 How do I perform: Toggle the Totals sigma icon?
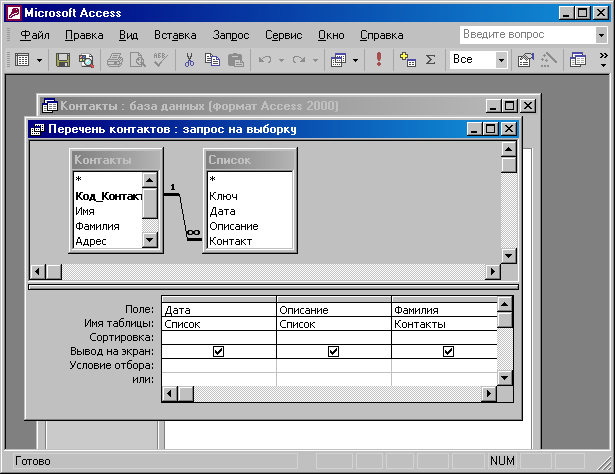[430, 60]
